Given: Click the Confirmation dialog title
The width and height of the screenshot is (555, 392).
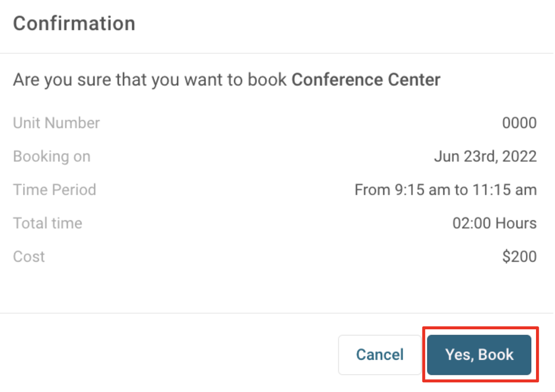Looking at the screenshot, I should coord(74,23).
